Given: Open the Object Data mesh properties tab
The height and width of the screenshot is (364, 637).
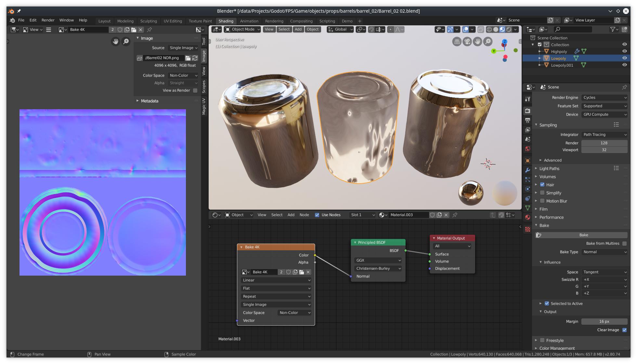Looking at the screenshot, I should click(527, 208).
